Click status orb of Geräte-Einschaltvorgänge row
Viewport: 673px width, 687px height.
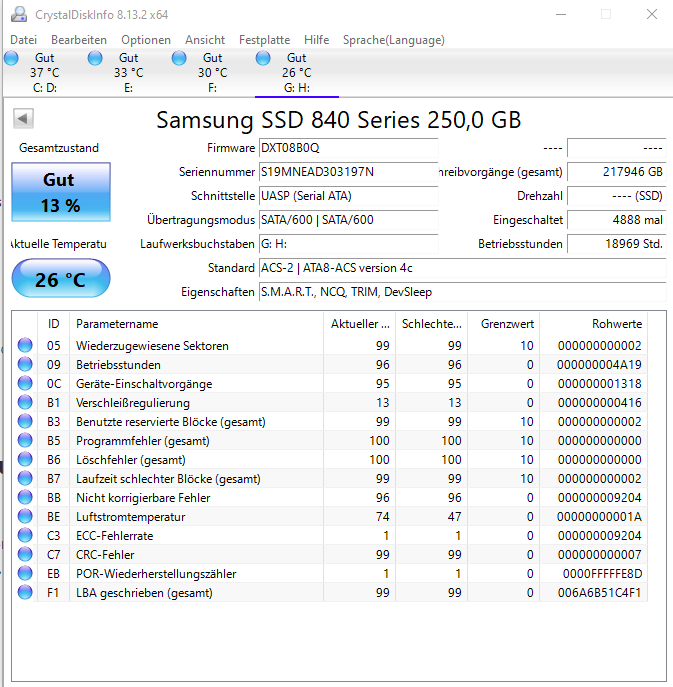click(25, 383)
